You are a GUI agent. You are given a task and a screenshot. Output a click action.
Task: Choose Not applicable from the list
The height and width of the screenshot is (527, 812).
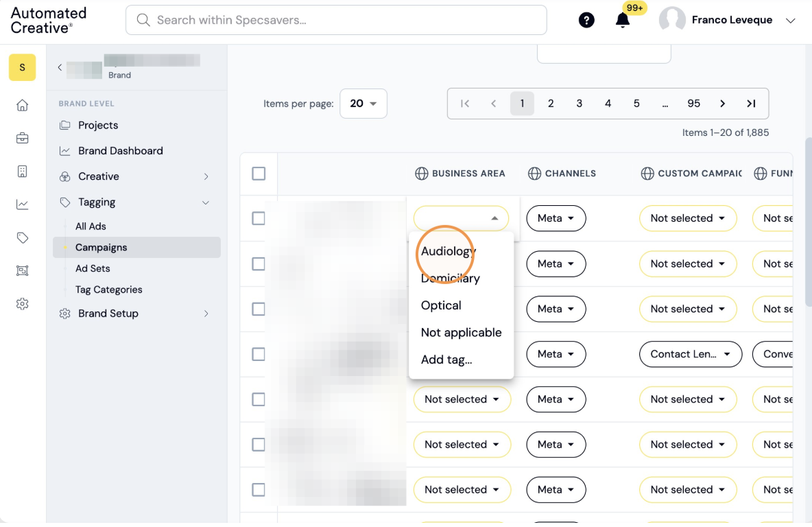(x=461, y=333)
